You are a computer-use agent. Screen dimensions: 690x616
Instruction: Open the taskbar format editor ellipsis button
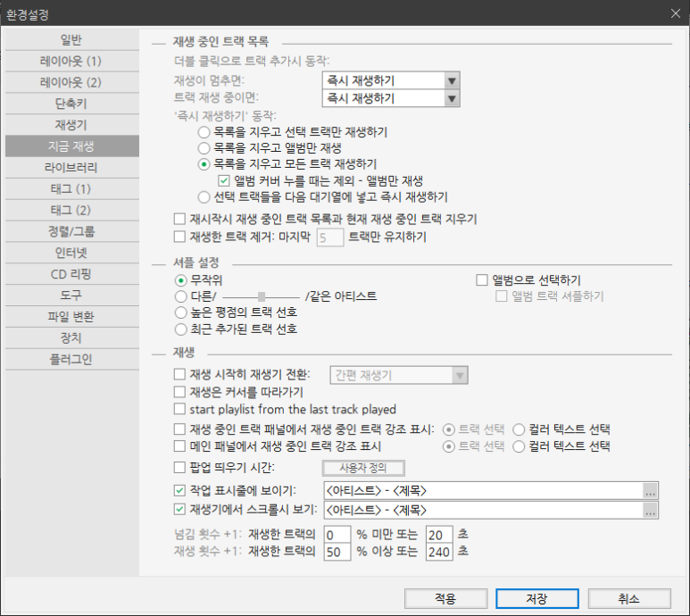pos(651,491)
